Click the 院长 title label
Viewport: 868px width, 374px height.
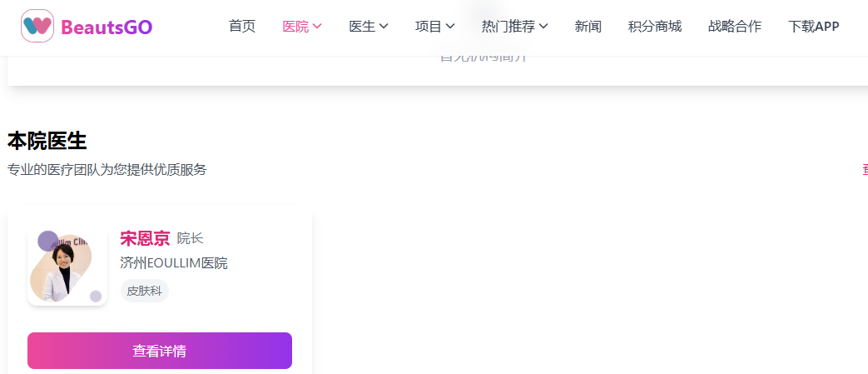click(190, 239)
